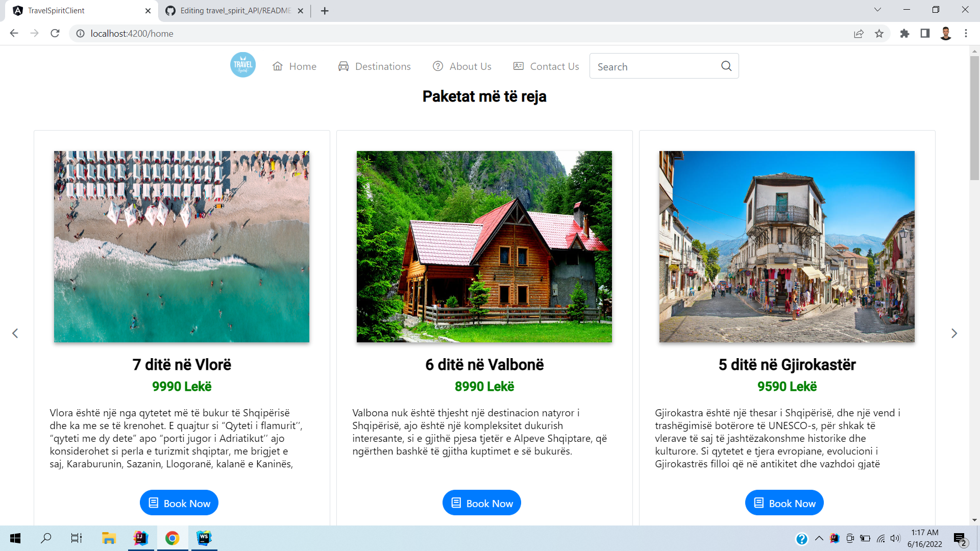Book the 7 ditë në Vlorë package
This screenshot has width=980, height=551.
(179, 503)
